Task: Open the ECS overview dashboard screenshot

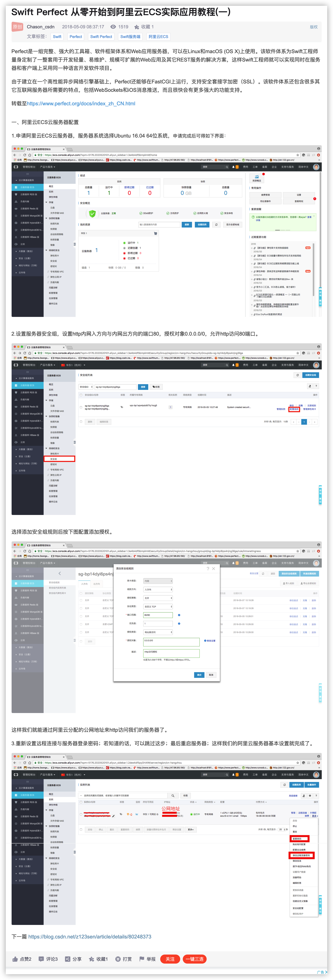Action: 166,231
